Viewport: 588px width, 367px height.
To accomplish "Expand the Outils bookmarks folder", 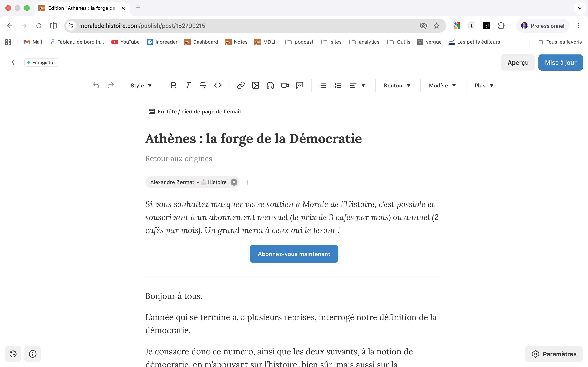I will point(399,42).
